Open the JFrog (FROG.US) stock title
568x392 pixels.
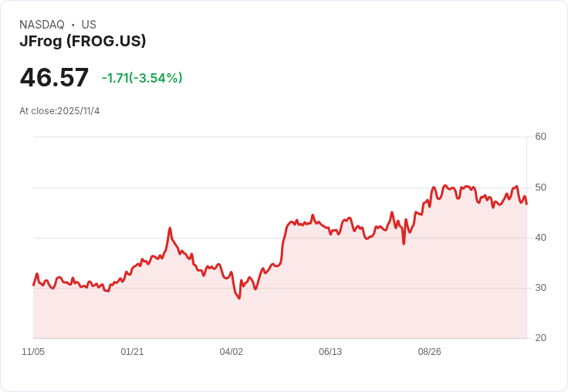pyautogui.click(x=83, y=42)
